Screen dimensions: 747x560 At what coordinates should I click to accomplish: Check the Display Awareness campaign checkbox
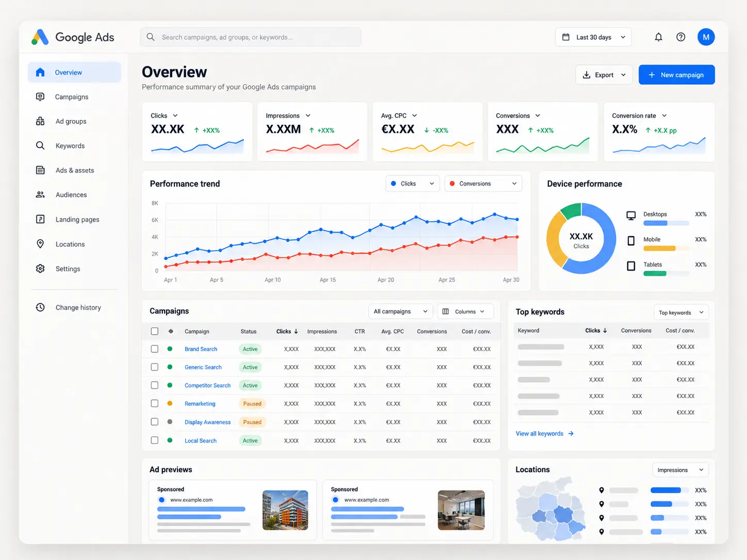pos(155,422)
